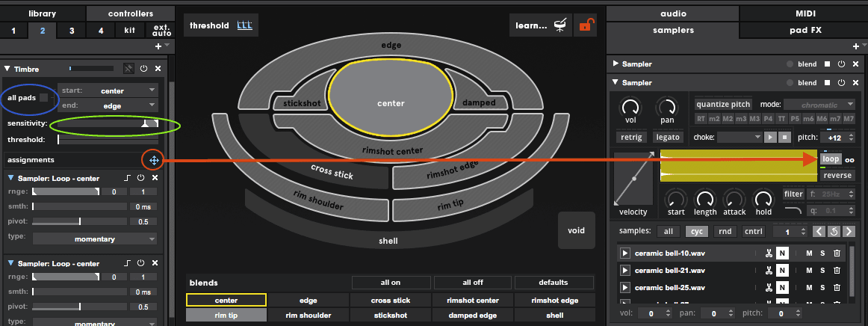Screen dimensions: 868x326
Task: Open the start zone dropdown showing center
Action: pos(108,90)
